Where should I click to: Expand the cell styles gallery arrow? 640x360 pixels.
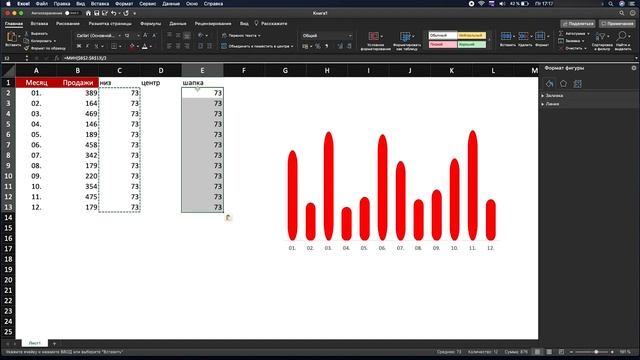click(490, 40)
